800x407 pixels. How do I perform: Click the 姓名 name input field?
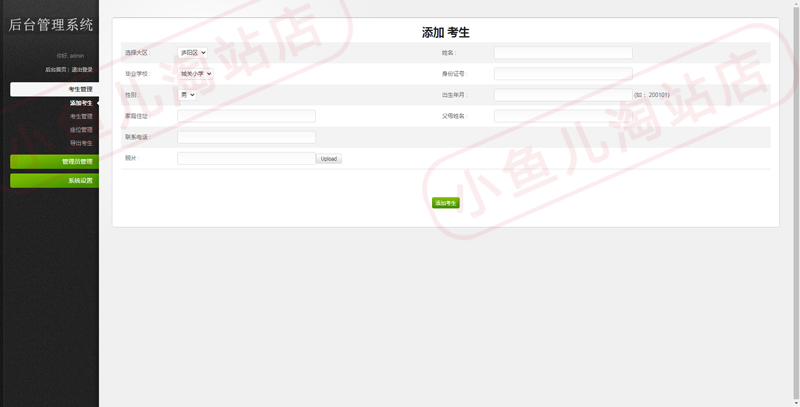pos(563,53)
